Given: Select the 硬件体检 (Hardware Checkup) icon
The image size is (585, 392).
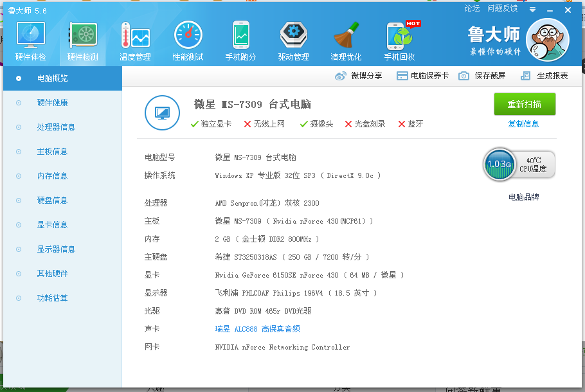Looking at the screenshot, I should click(30, 39).
